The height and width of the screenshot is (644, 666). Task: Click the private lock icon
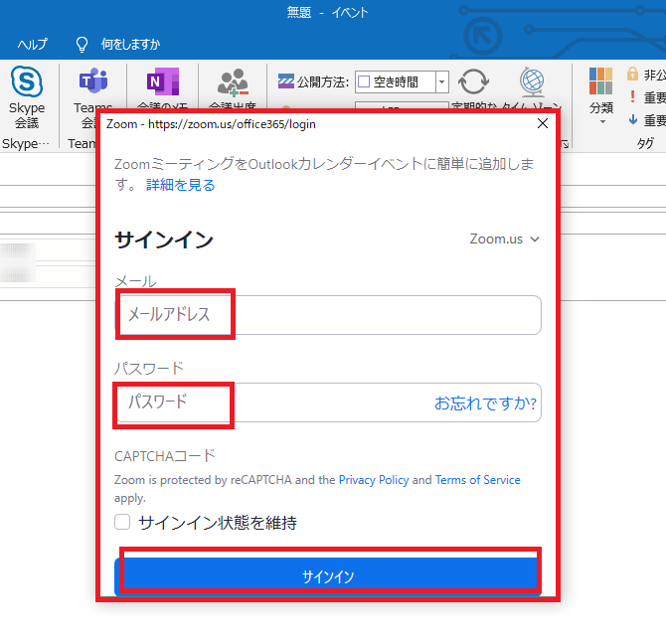tap(632, 74)
